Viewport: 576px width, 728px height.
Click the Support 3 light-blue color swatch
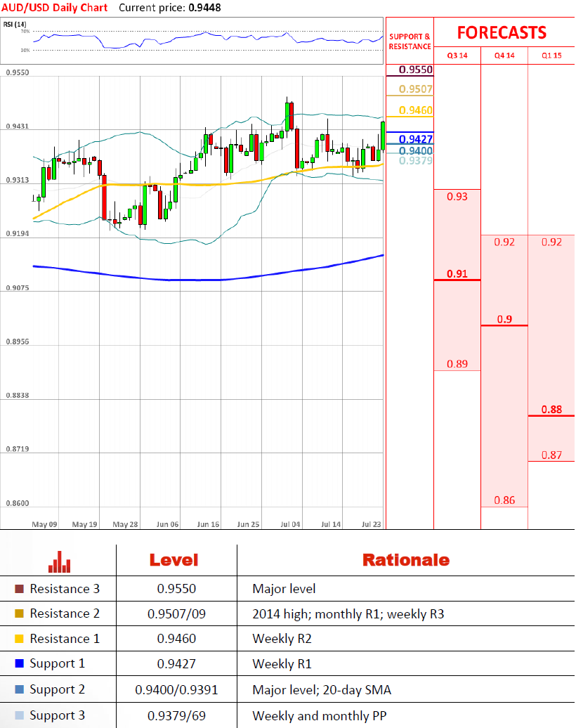click(20, 715)
